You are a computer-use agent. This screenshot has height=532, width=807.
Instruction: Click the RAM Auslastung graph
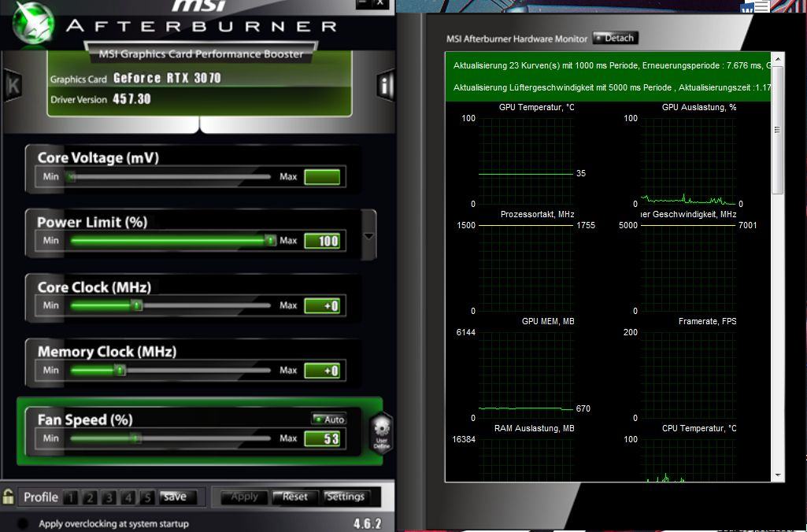coord(525,460)
